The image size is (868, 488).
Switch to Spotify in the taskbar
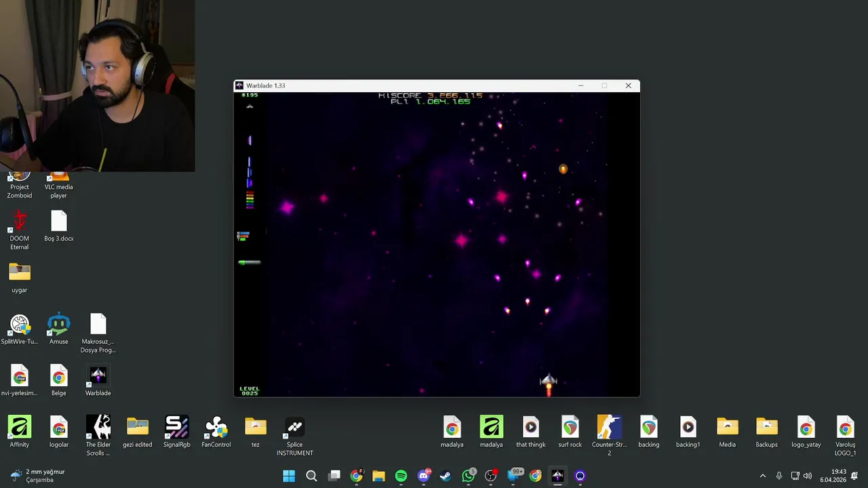[x=401, y=476]
